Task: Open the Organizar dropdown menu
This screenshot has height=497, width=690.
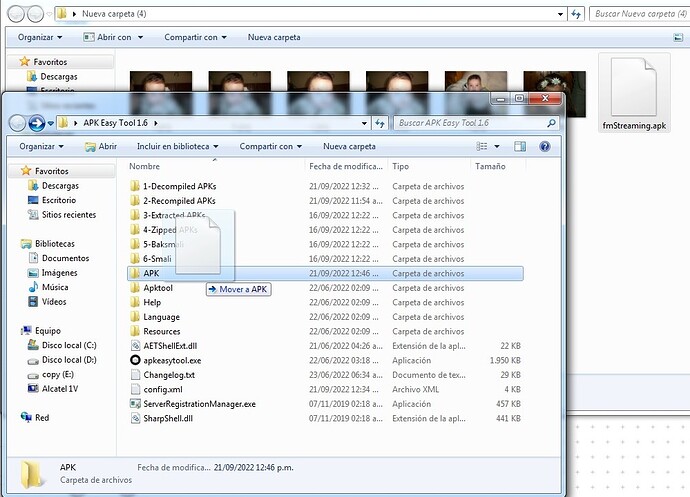Action: [42, 146]
